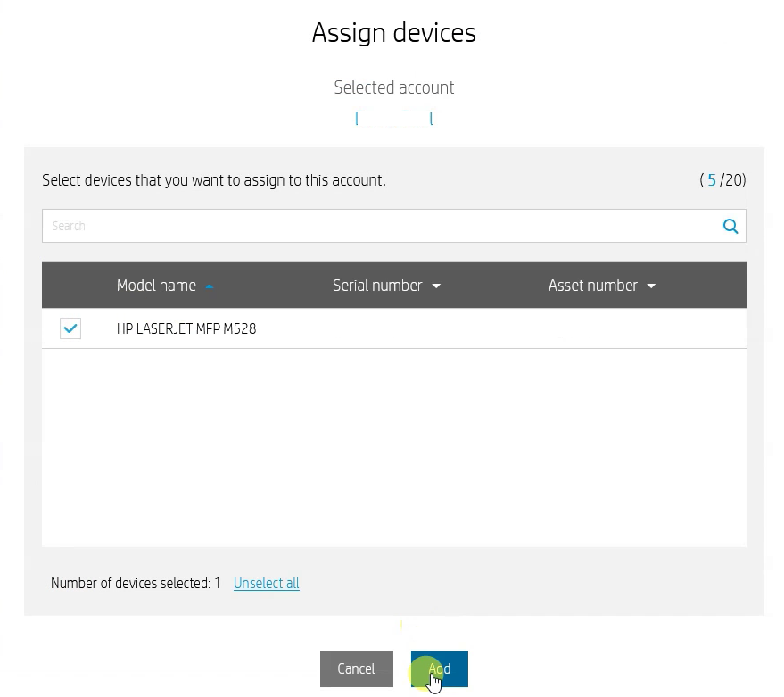Click the Selected account label
Screen dimensions: 784x697
click(x=393, y=87)
